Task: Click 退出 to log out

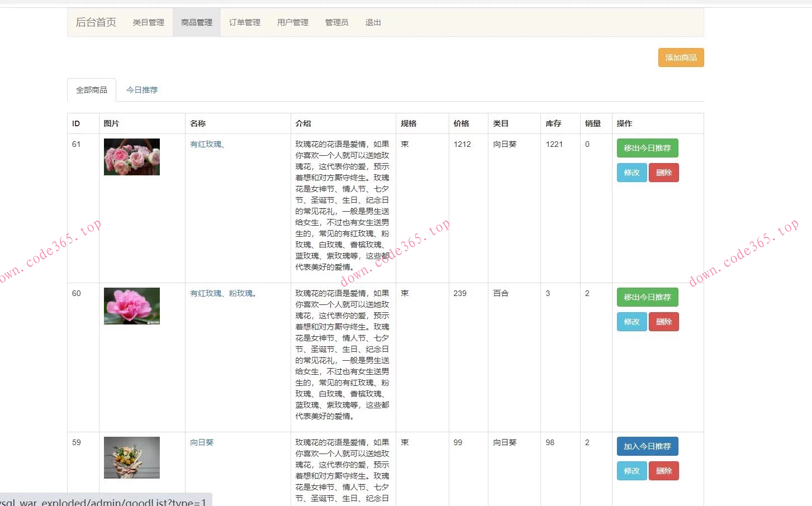Action: click(373, 22)
